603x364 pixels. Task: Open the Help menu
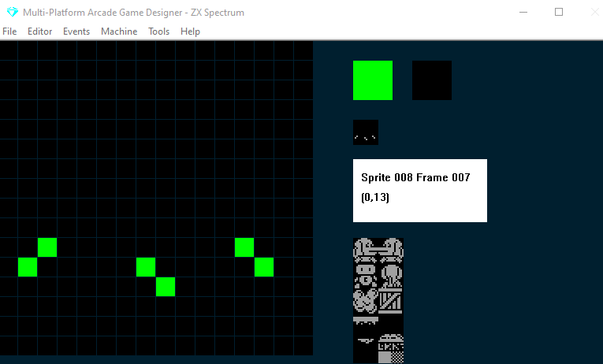click(191, 32)
